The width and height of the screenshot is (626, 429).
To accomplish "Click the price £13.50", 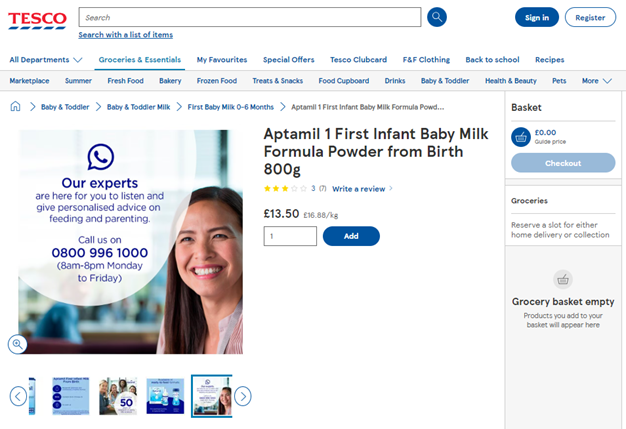I will 281,214.
